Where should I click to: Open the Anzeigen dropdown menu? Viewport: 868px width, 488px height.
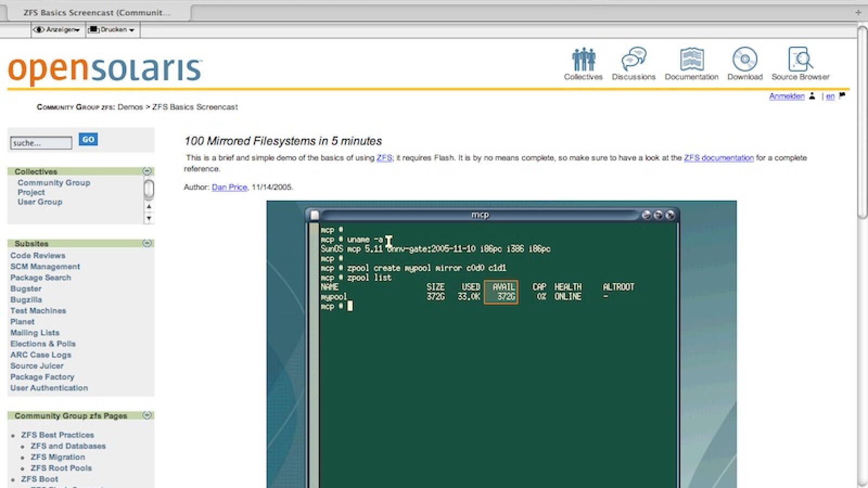pos(57,30)
